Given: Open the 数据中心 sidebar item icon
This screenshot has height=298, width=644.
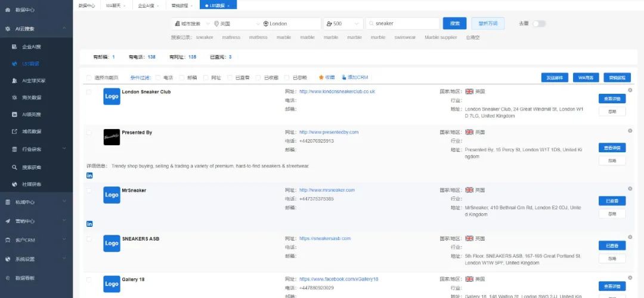Looking at the screenshot, I should (7, 10).
